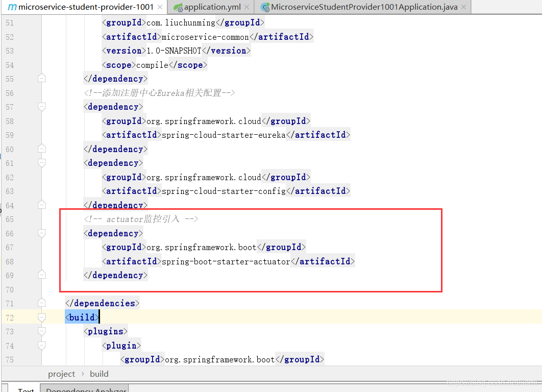Close the microservice-student-provider-1001 tab
The height and width of the screenshot is (392, 542).
tap(160, 7)
